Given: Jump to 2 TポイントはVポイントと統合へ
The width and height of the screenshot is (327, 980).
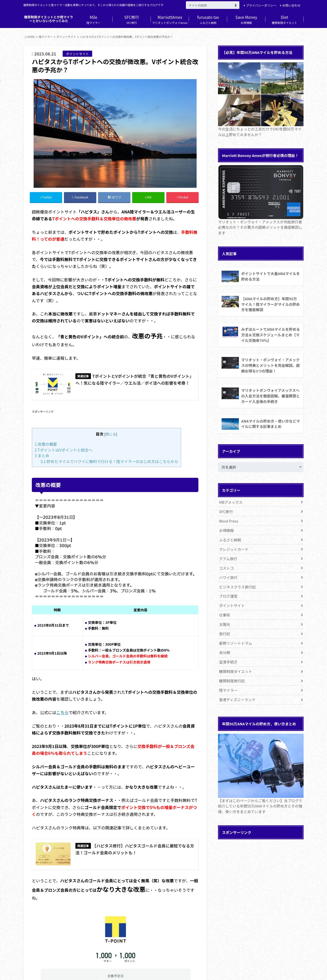Looking at the screenshot, I should pyautogui.click(x=64, y=450).
